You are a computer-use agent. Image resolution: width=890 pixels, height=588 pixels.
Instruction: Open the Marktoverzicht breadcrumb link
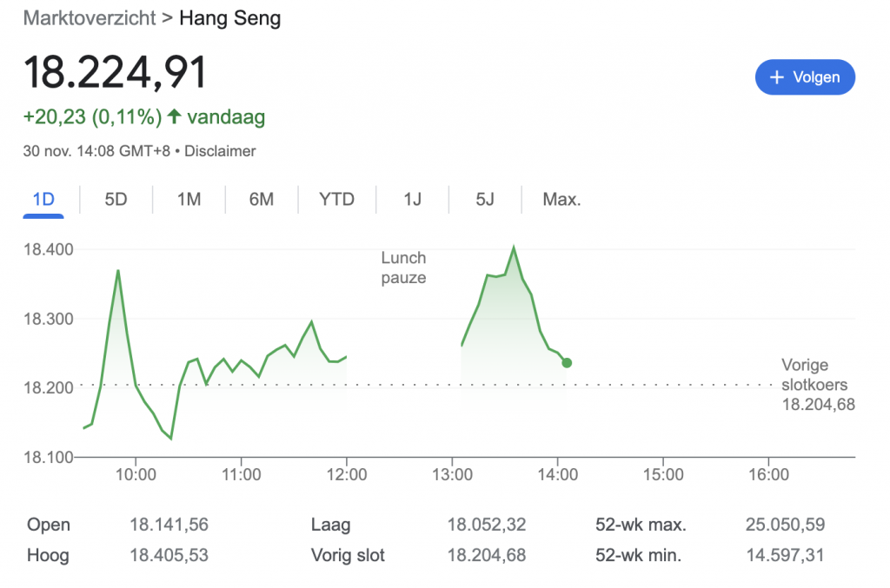click(90, 18)
